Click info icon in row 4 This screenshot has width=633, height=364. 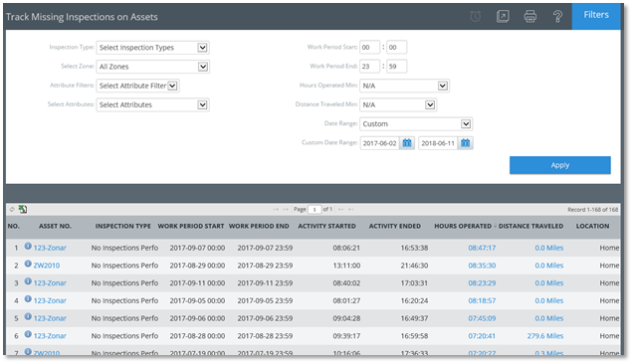pyautogui.click(x=28, y=299)
